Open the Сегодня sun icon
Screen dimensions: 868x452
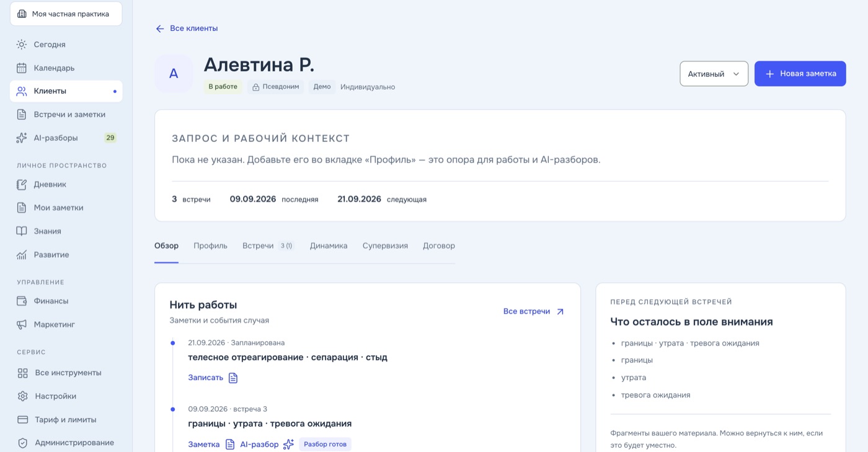22,45
